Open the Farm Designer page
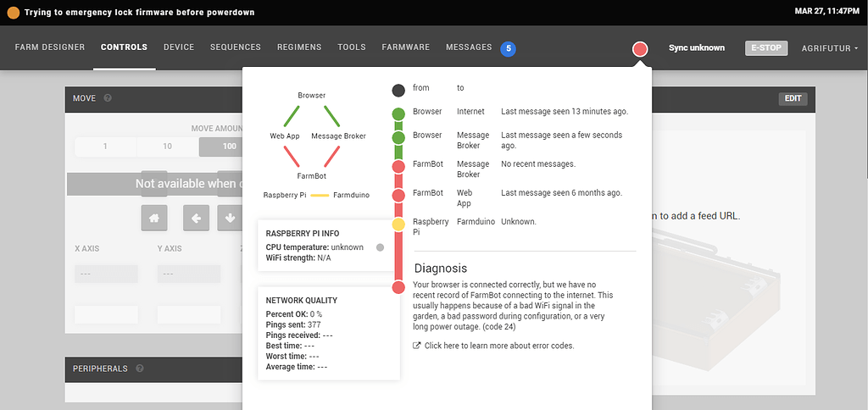The image size is (868, 410). tap(50, 47)
